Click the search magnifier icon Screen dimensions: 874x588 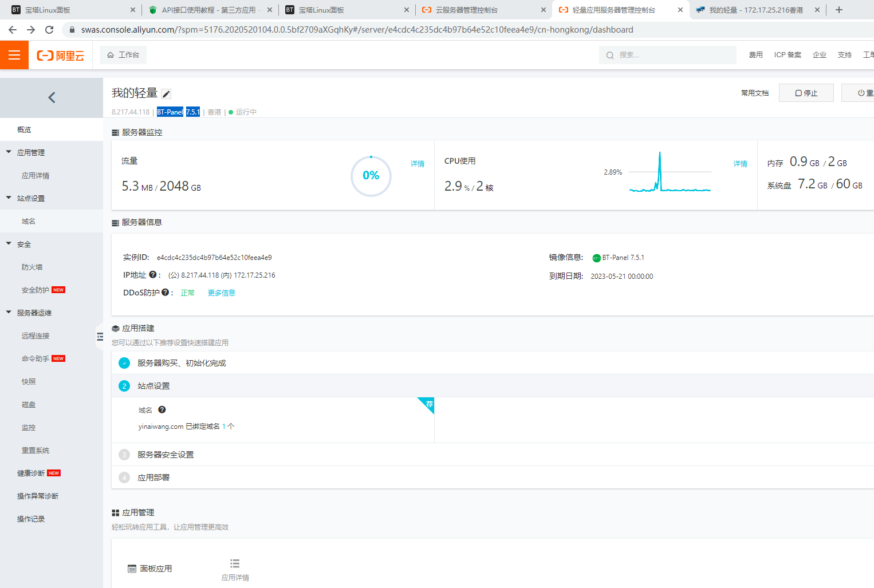[610, 56]
